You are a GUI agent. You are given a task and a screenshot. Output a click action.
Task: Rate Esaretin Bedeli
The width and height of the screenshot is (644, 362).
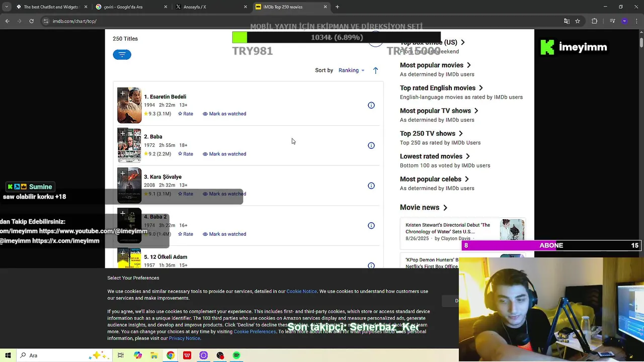tap(186, 114)
